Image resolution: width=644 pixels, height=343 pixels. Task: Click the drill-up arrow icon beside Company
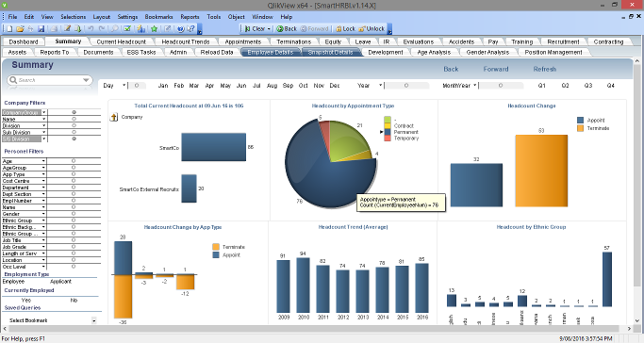[x=114, y=118]
